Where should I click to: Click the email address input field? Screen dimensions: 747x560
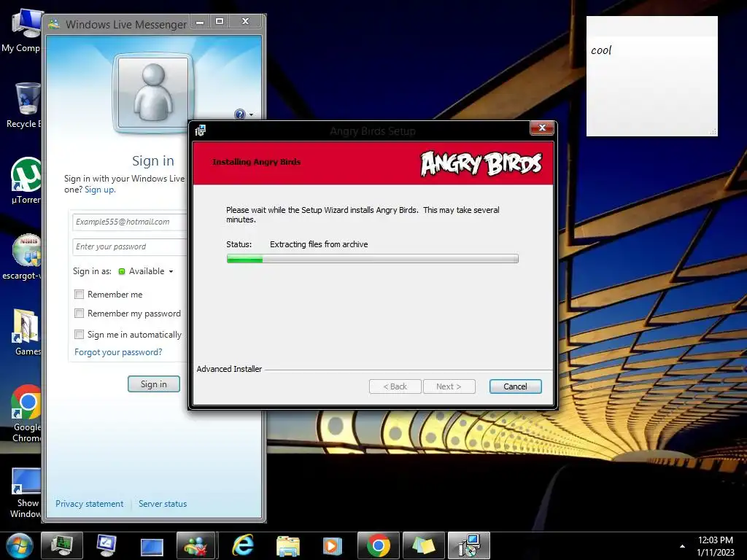tap(130, 222)
